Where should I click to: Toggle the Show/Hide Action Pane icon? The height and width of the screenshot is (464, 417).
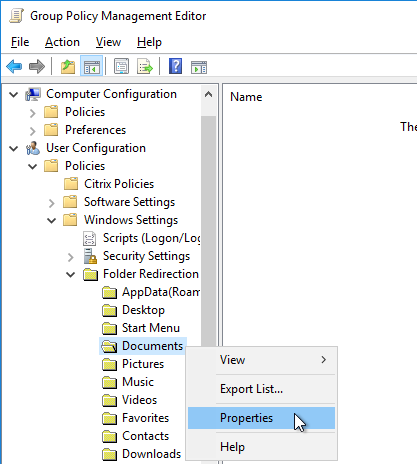pos(199,67)
